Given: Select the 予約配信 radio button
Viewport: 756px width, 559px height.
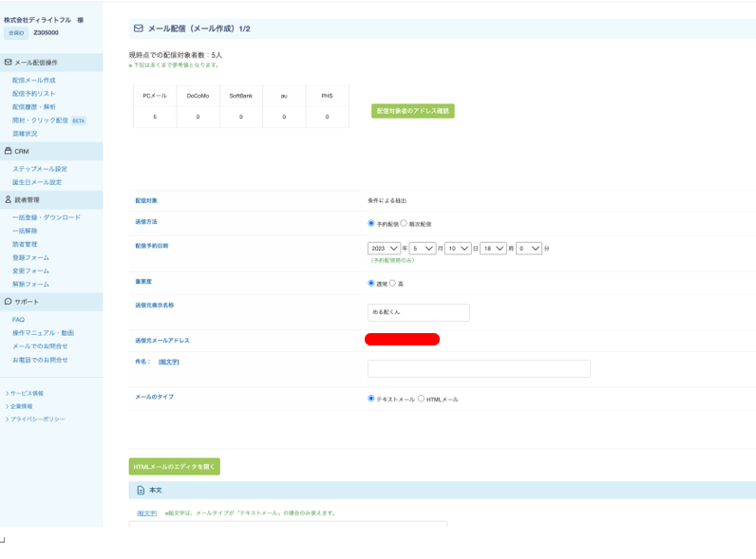Looking at the screenshot, I should 371,223.
